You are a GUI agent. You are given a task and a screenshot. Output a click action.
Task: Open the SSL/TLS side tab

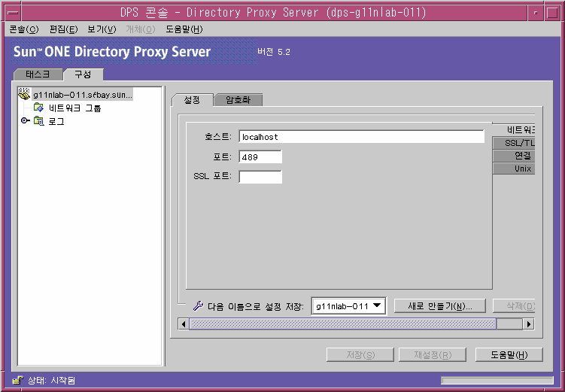click(x=514, y=143)
